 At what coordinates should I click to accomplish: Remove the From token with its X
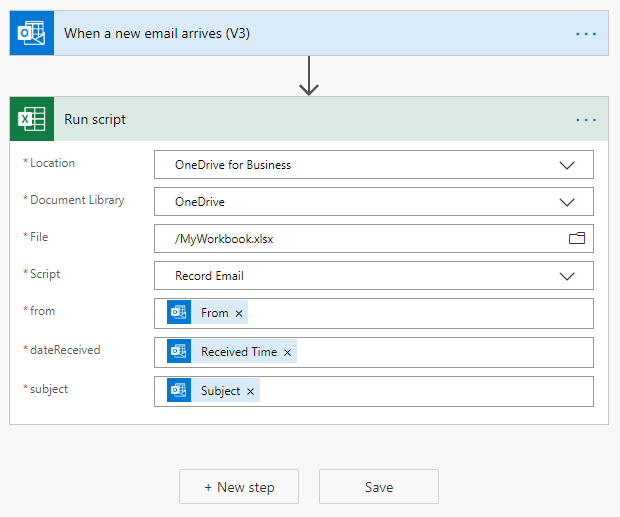[x=239, y=313]
